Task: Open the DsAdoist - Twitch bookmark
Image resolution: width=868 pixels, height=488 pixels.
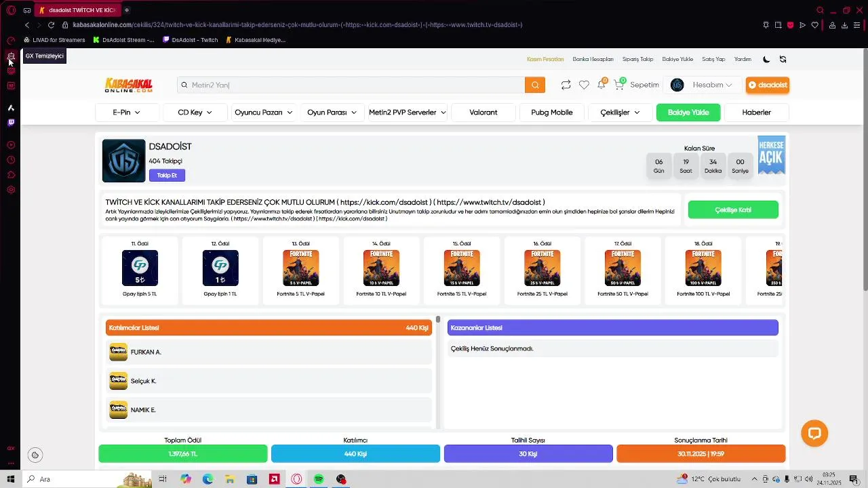Action: 191,40
